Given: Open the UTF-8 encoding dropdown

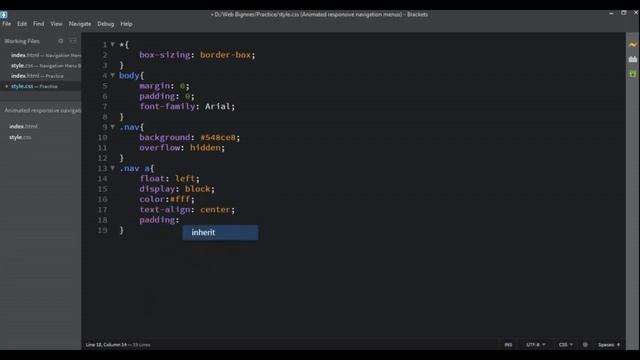Looking at the screenshot, I should pos(536,344).
